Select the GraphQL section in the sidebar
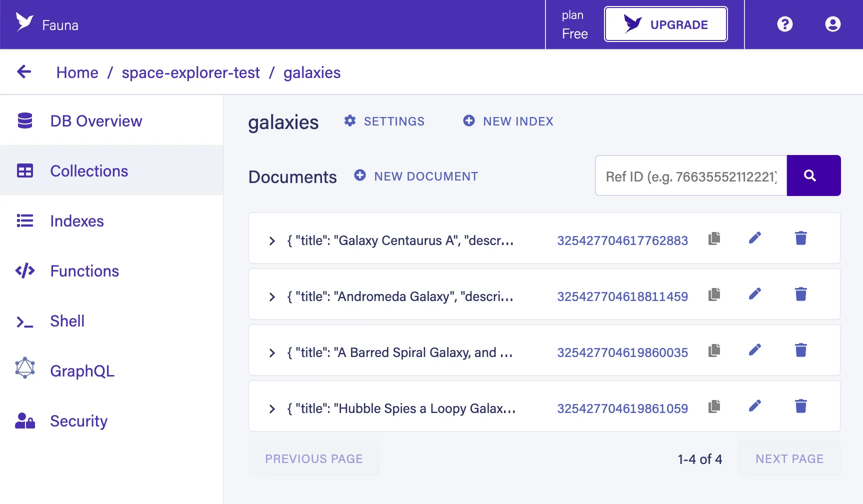Image resolution: width=863 pixels, height=504 pixels. (82, 371)
